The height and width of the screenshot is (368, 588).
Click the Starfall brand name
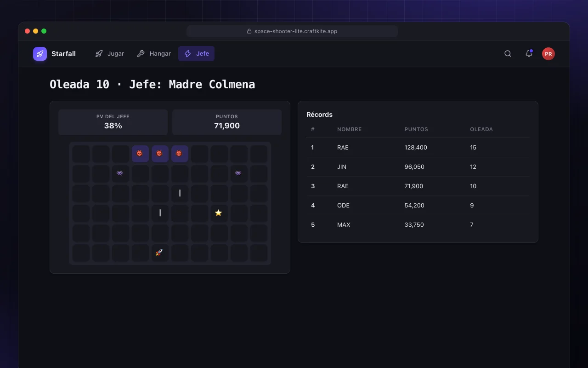63,54
